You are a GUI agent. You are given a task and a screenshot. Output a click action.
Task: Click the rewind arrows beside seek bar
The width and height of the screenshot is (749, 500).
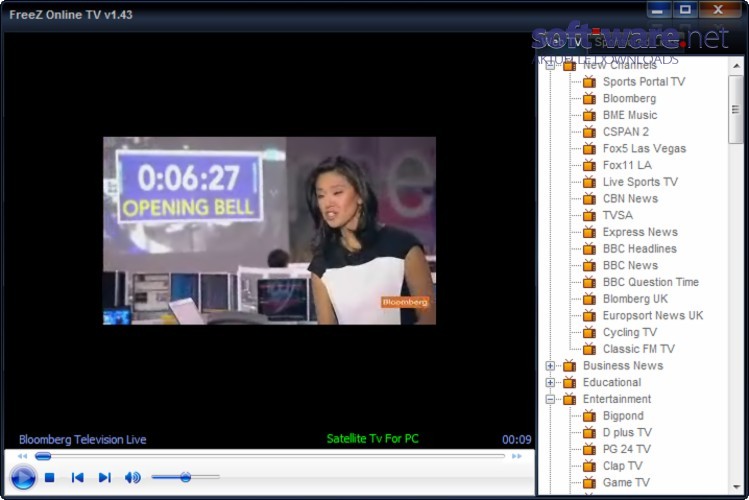pyautogui.click(x=22, y=456)
